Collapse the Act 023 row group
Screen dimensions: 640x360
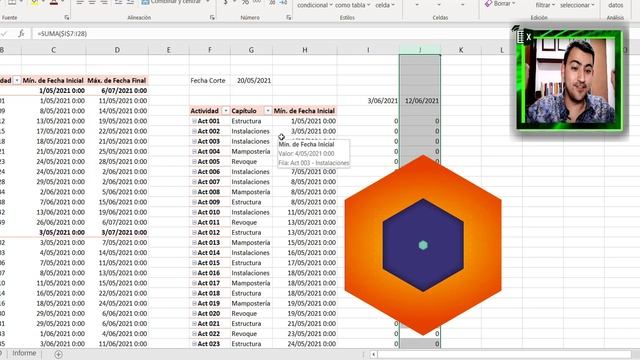194,344
